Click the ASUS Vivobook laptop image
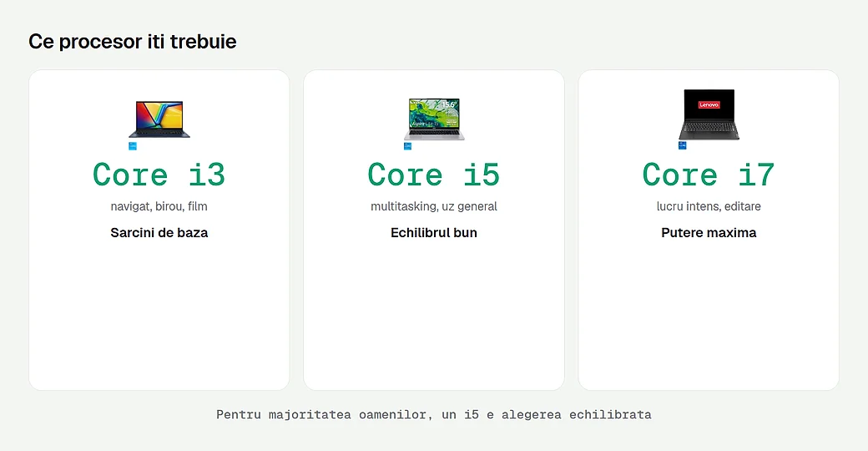The width and height of the screenshot is (868, 451). [159, 119]
